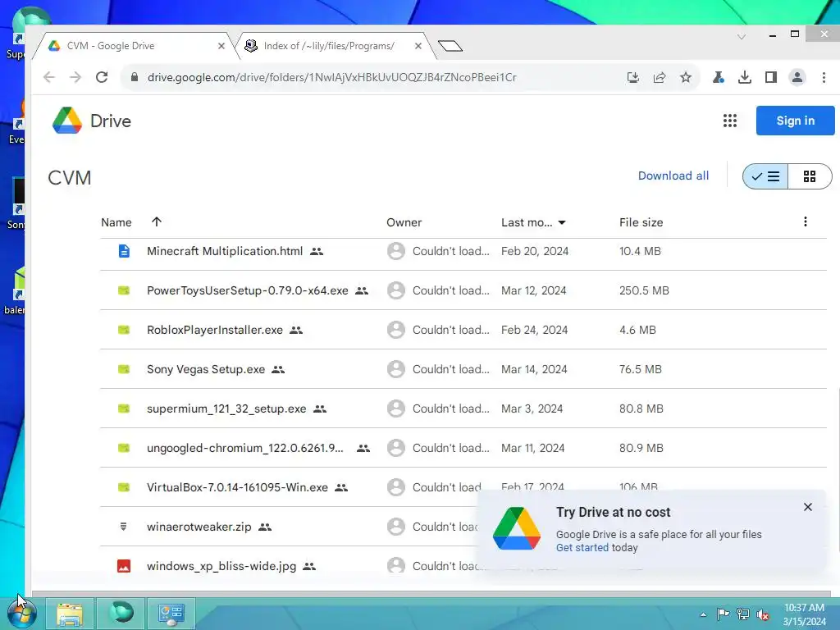The width and height of the screenshot is (840, 630).
Task: Open the Control Panel taskbar icon
Action: tap(171, 614)
